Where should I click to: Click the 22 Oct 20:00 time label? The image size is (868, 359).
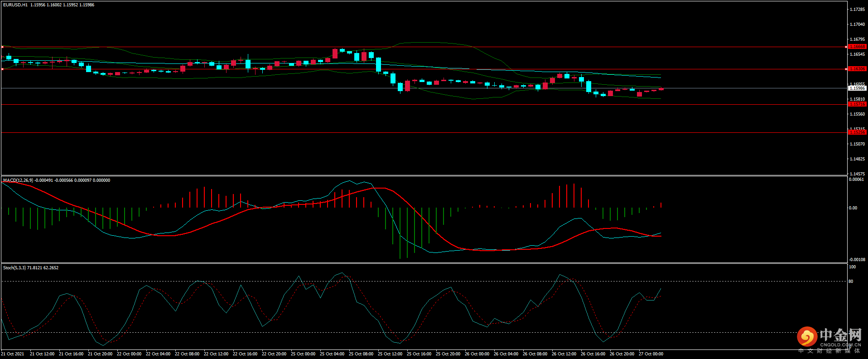(274, 354)
